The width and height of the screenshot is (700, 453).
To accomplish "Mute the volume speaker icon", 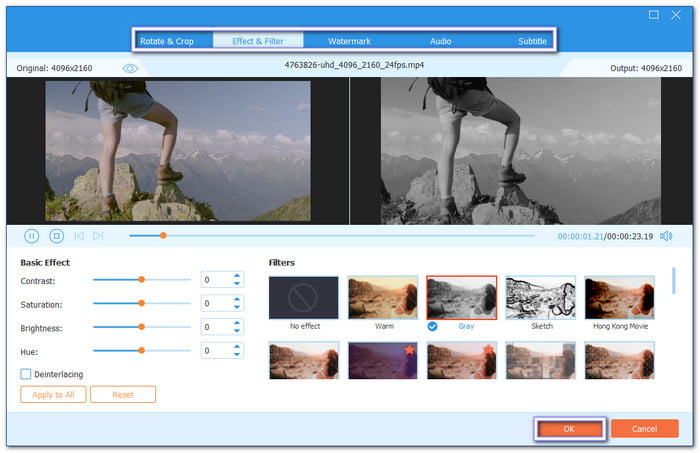I will pyautogui.click(x=666, y=236).
